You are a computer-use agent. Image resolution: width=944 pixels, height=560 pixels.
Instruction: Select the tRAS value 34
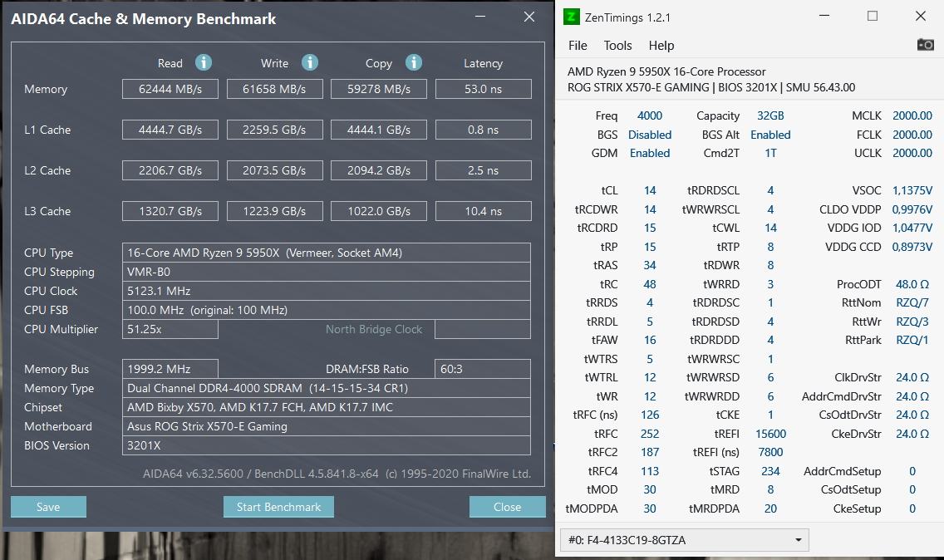pyautogui.click(x=650, y=265)
